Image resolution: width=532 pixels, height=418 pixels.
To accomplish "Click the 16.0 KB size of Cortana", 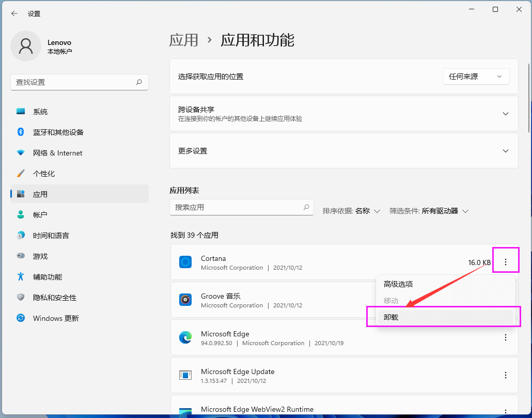I will pos(479,262).
